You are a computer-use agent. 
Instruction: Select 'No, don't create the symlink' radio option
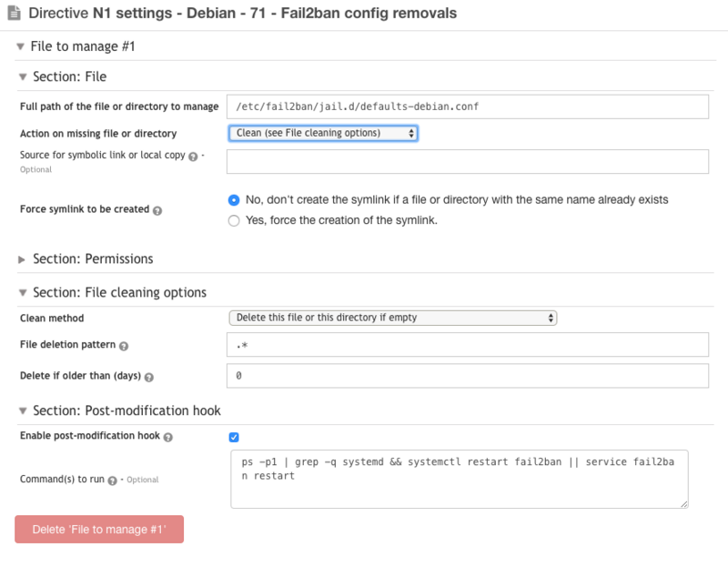234,200
